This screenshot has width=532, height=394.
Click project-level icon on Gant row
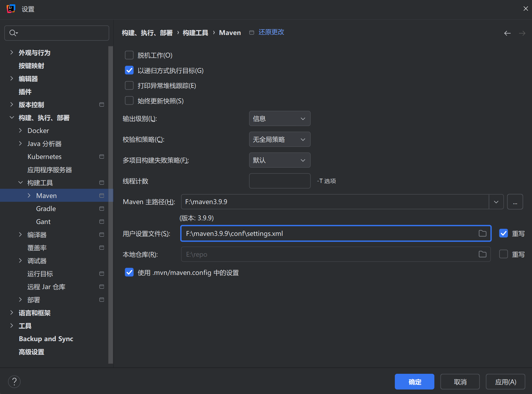102,222
